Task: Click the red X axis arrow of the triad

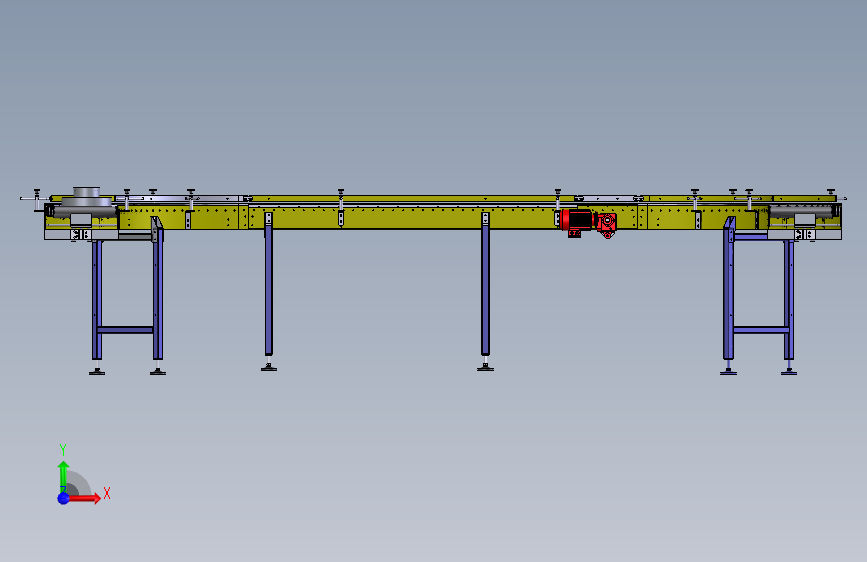Action: point(84,498)
